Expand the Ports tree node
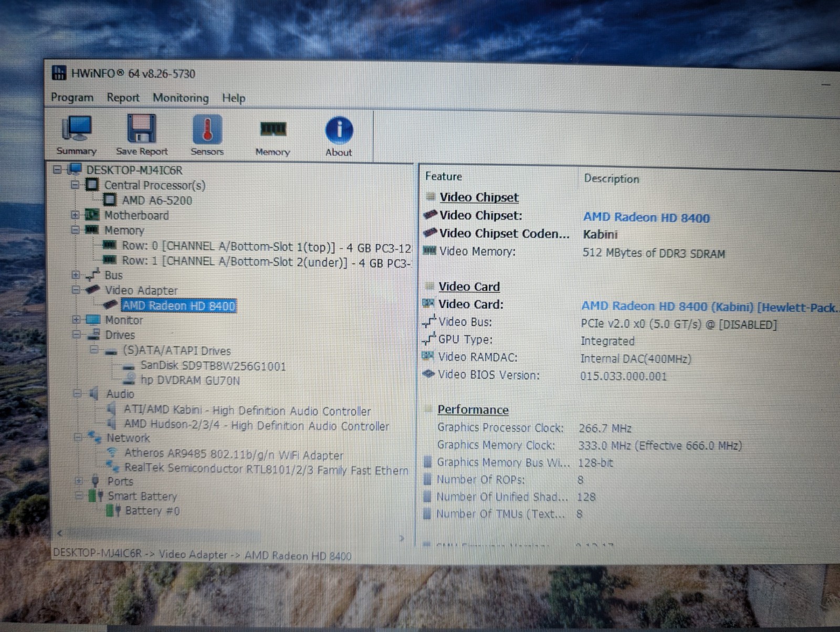The image size is (840, 632). click(79, 481)
